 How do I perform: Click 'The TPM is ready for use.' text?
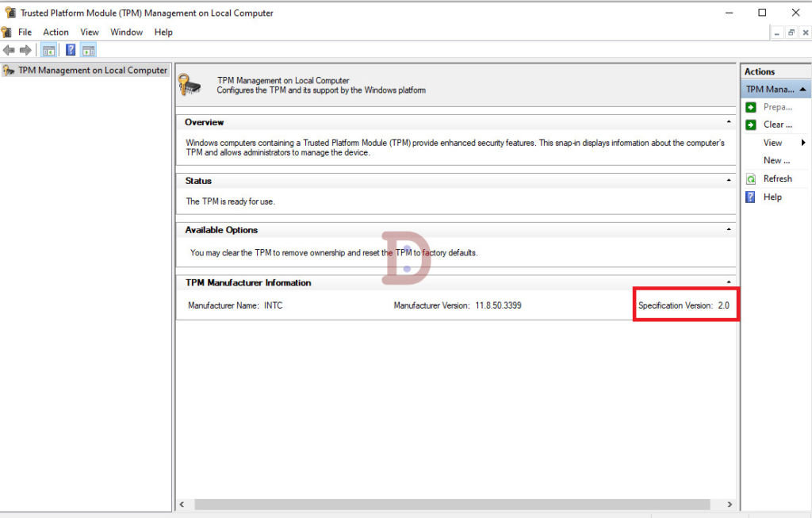[x=230, y=201]
